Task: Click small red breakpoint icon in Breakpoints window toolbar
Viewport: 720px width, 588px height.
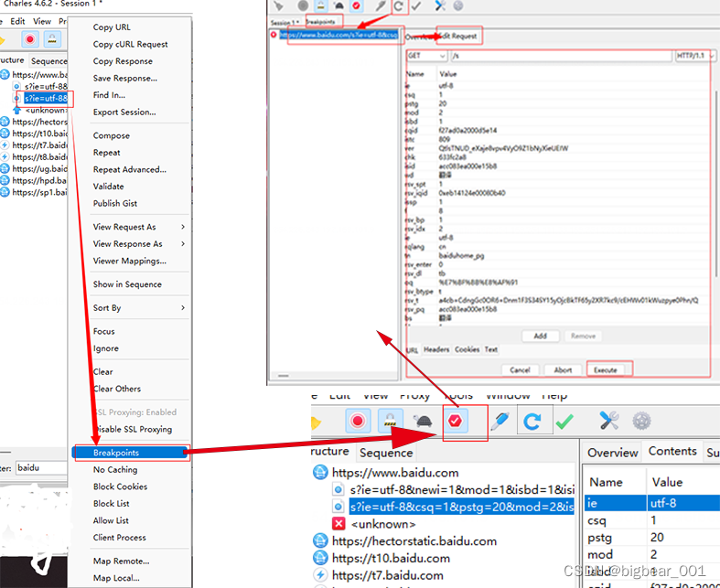Action: [x=356, y=5]
